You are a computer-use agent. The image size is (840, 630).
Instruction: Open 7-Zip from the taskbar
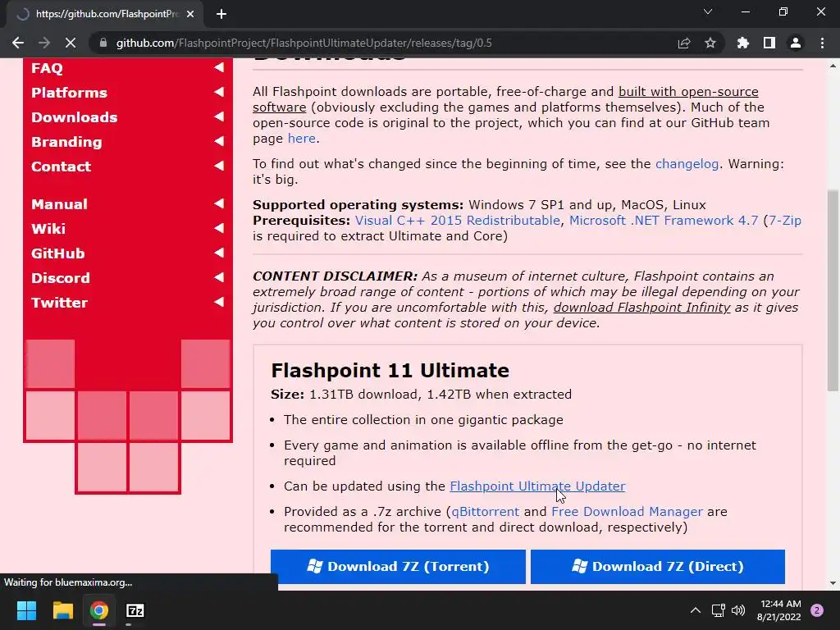[135, 610]
